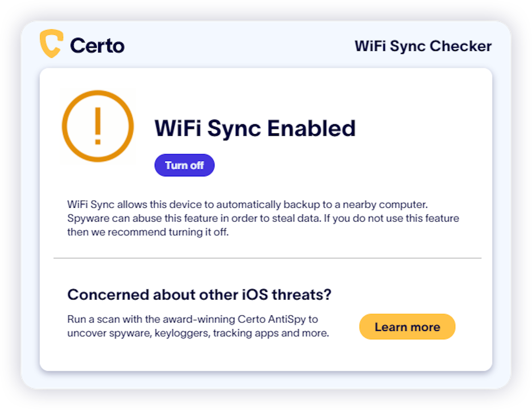The height and width of the screenshot is (410, 532).
Task: Click the yellow Certo shield logo
Action: (x=51, y=43)
